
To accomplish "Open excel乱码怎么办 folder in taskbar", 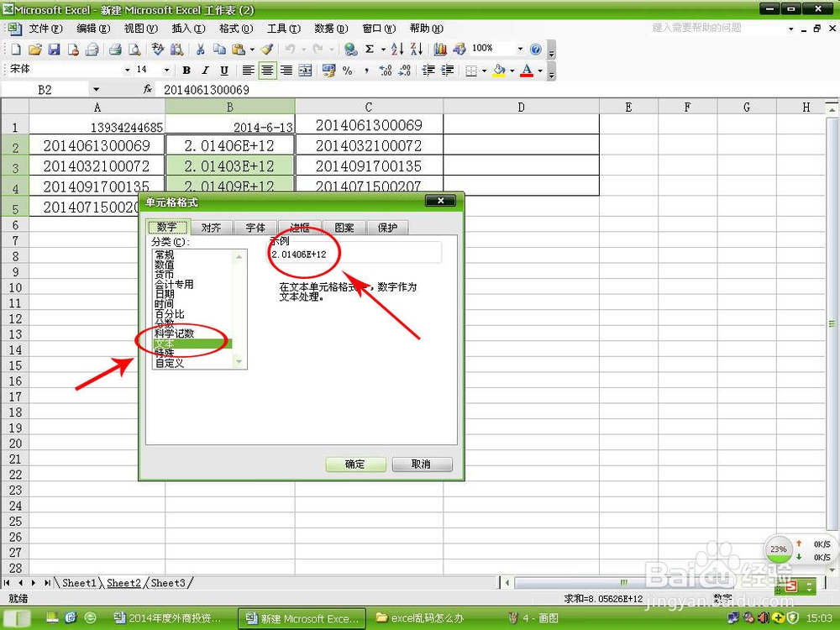I will (x=419, y=618).
